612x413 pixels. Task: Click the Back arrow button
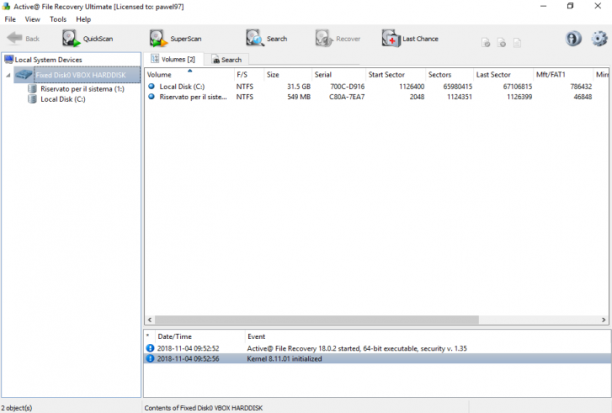[x=23, y=38]
